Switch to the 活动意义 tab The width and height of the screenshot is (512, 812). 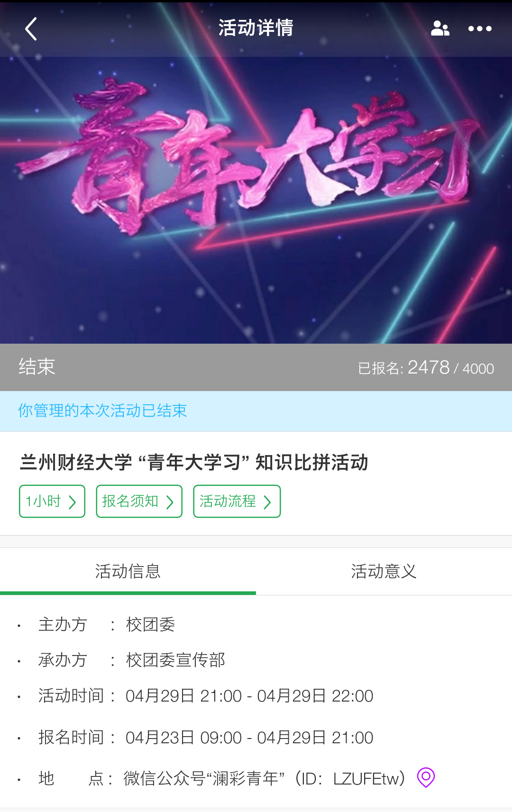click(384, 571)
